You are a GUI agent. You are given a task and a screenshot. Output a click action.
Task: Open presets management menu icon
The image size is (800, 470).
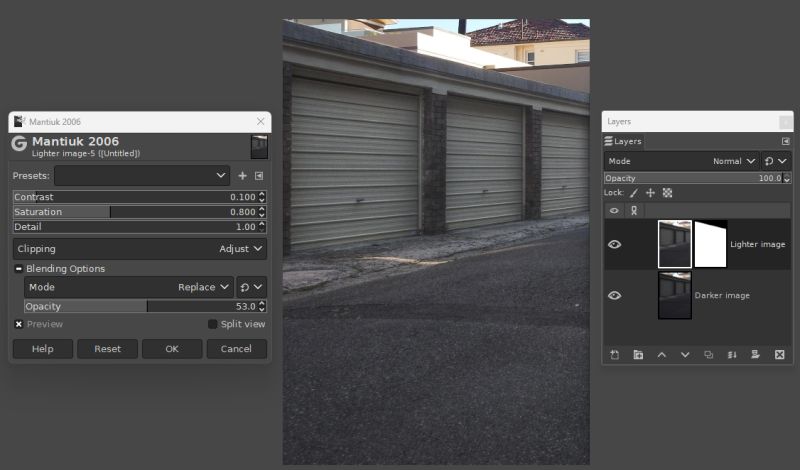259,176
